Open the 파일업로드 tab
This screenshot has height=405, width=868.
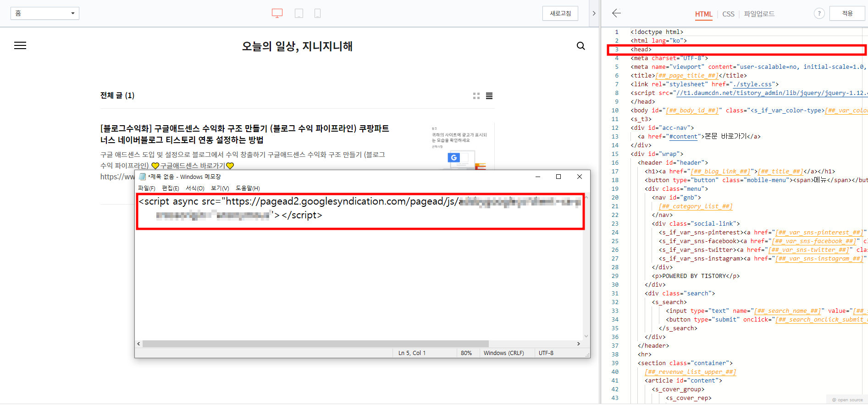point(759,14)
